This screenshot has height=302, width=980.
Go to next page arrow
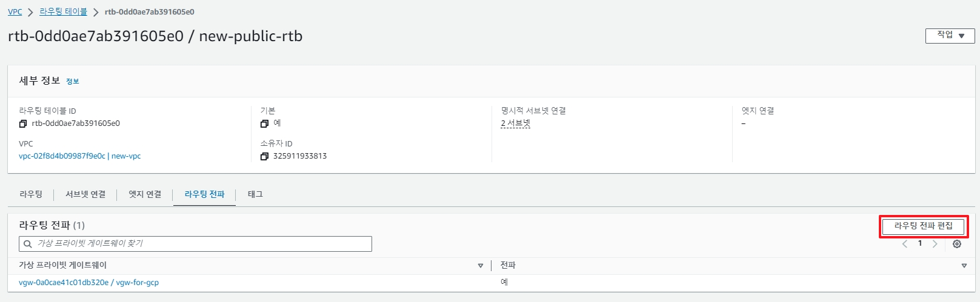[935, 244]
